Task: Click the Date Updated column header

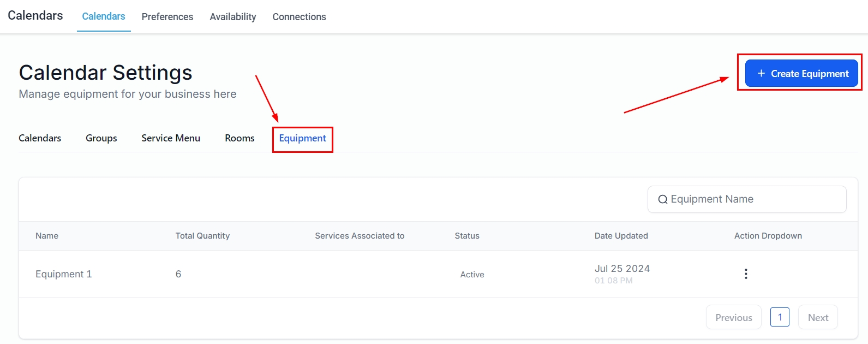Action: click(x=621, y=236)
